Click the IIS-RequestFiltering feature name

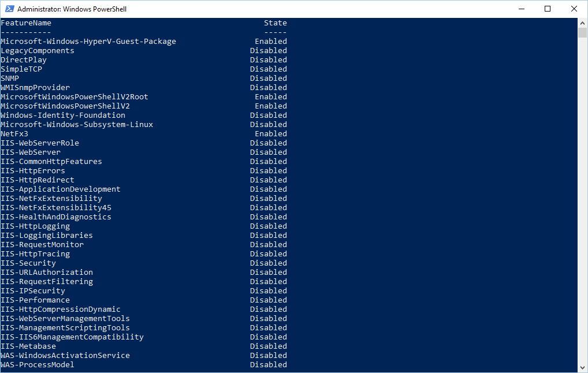(x=47, y=282)
